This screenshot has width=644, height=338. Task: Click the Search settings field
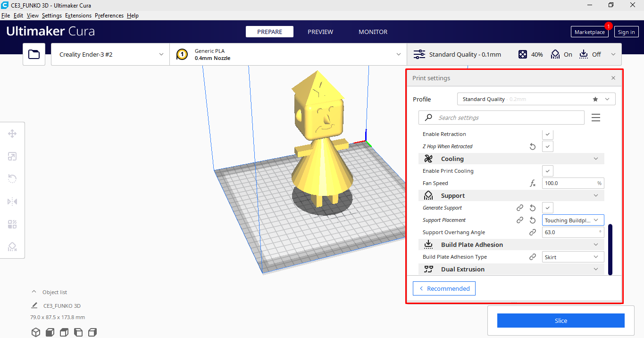click(502, 118)
